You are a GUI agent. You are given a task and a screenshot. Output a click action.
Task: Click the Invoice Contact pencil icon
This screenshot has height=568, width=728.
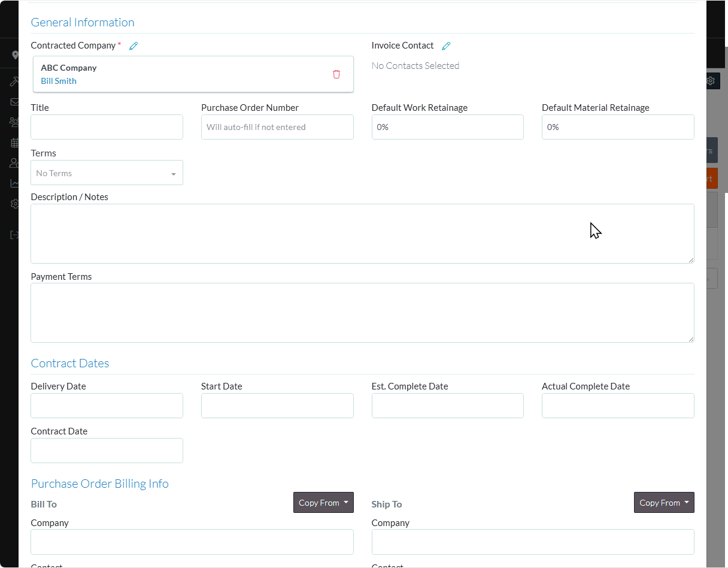446,46
